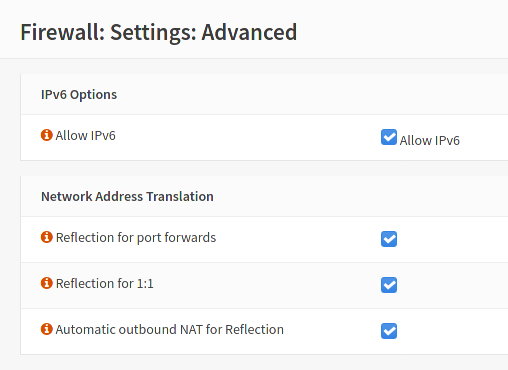Reveal help for Automatic outbound NAT for Reflection
Screen dimensions: 508x370
47,329
